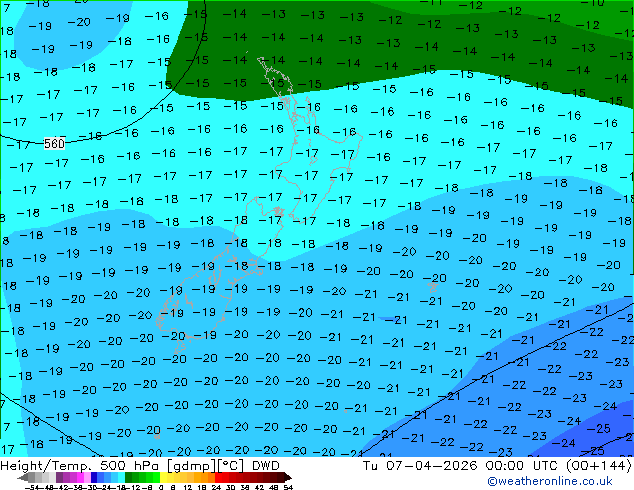Viewport: 634px width, 490px height.
Task: Select the 560 height contour label
Action: [x=54, y=144]
